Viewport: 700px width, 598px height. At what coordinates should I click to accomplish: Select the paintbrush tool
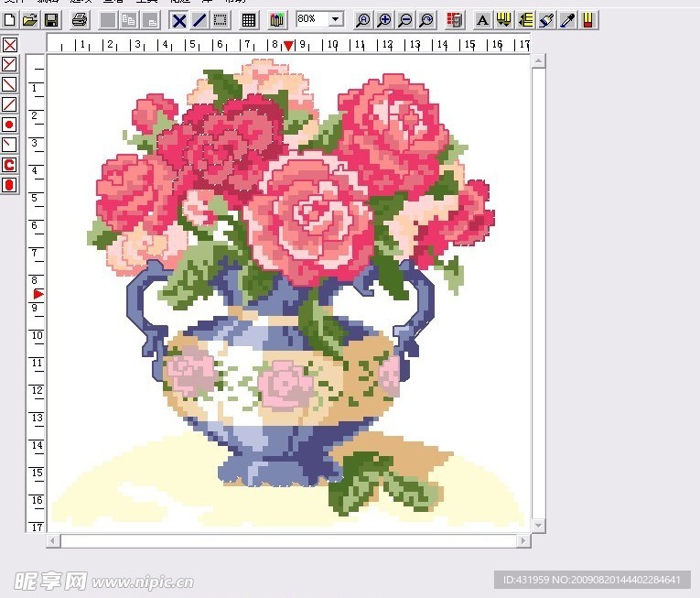coord(546,20)
